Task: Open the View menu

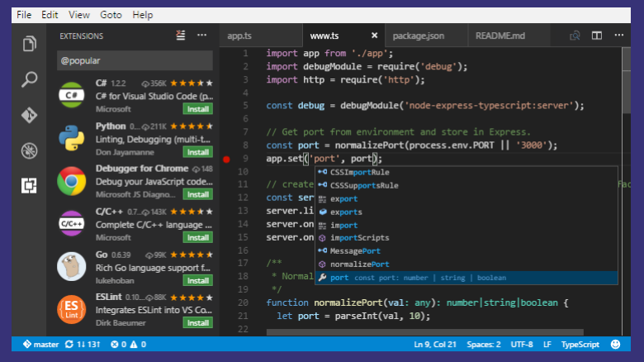Action: pos(79,15)
